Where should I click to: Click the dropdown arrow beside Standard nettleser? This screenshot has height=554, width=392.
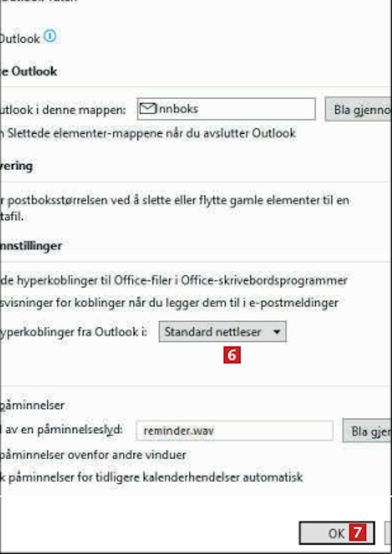[x=277, y=332]
